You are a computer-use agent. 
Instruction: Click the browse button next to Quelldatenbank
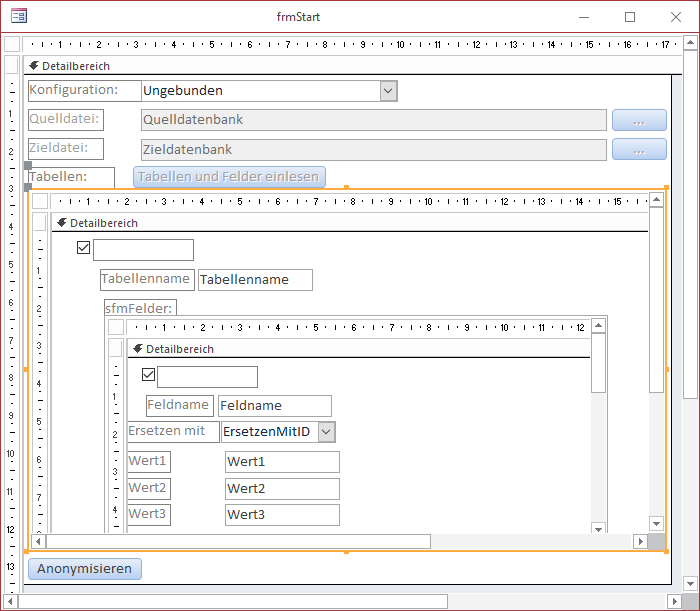click(639, 120)
